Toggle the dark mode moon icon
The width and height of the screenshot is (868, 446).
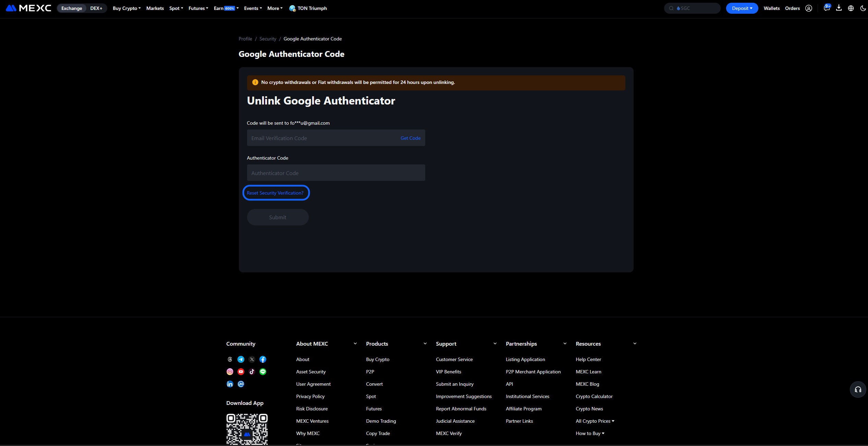(863, 8)
